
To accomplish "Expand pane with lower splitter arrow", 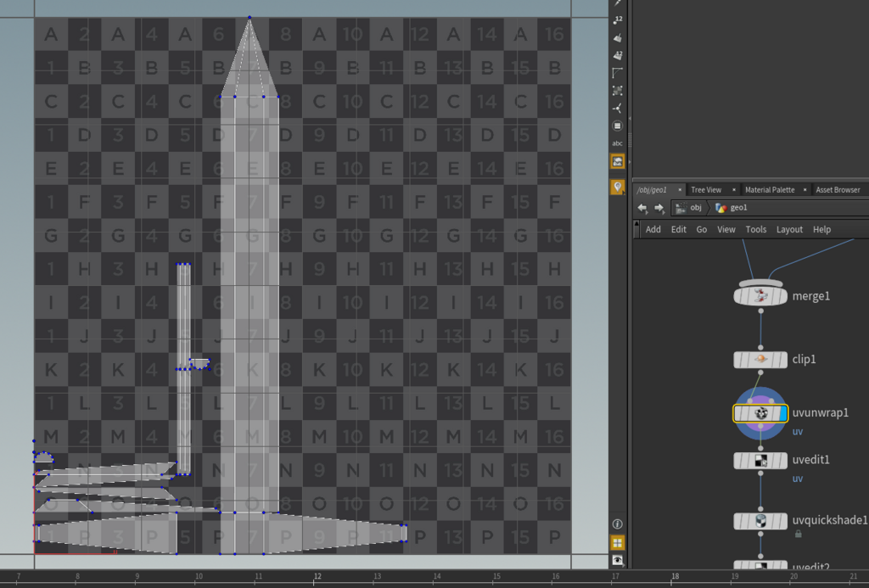I will [x=630, y=161].
